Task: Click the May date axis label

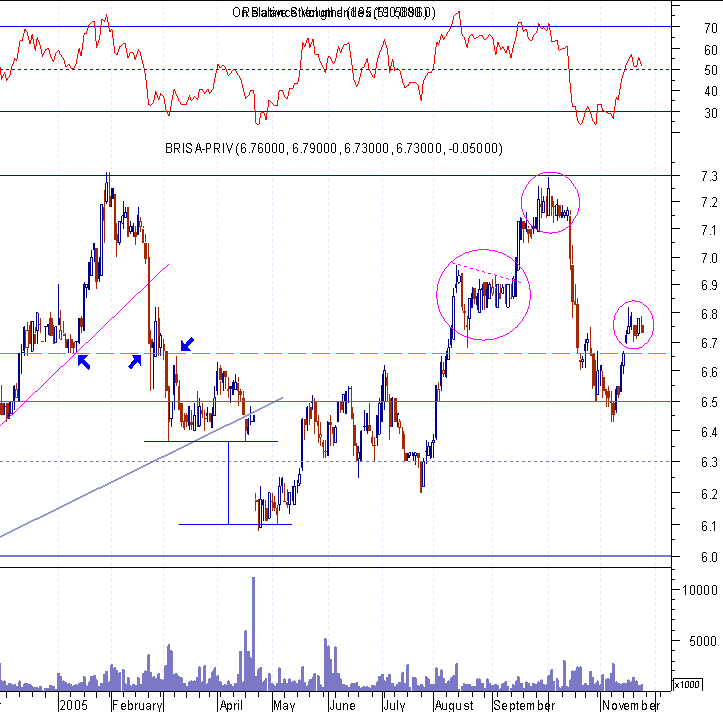Action: pos(284,705)
